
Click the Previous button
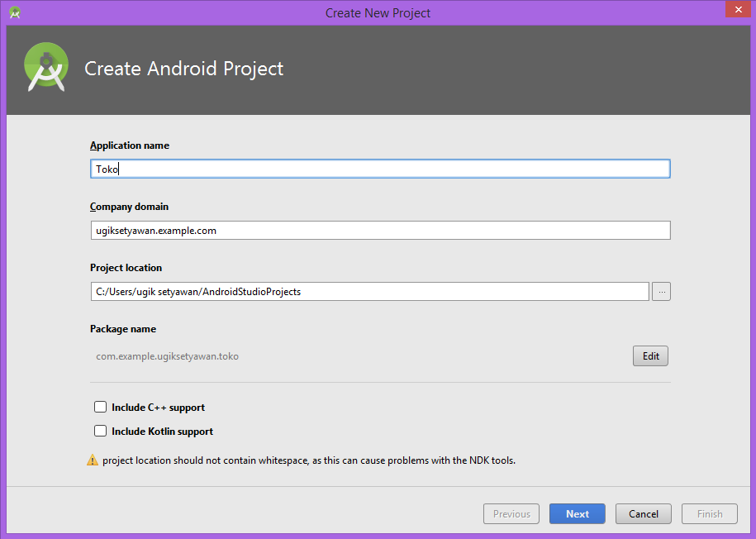511,513
